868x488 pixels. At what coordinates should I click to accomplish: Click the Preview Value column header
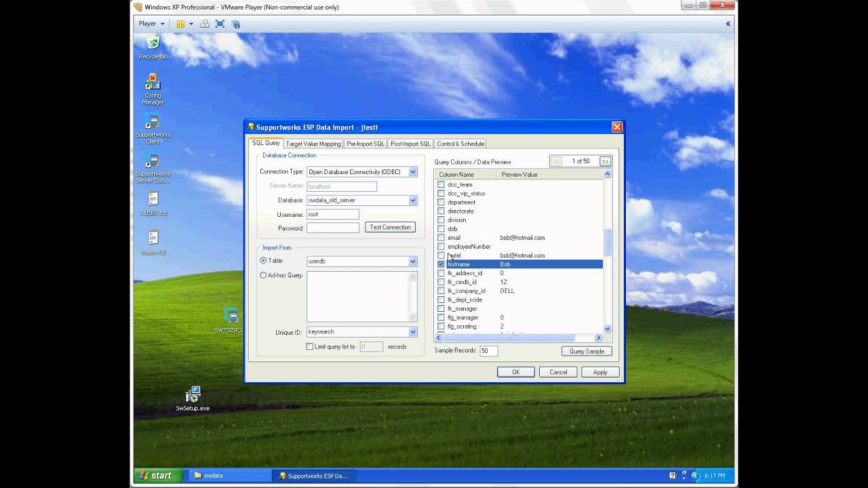[x=549, y=175]
